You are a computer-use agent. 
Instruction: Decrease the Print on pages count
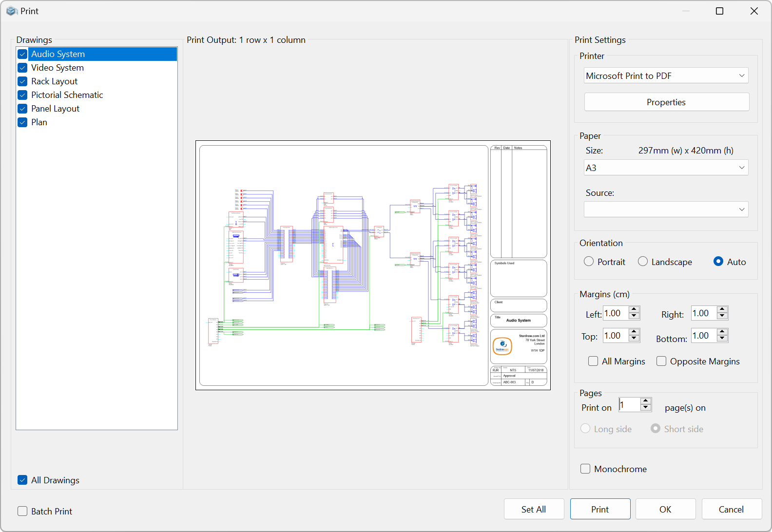(646, 408)
